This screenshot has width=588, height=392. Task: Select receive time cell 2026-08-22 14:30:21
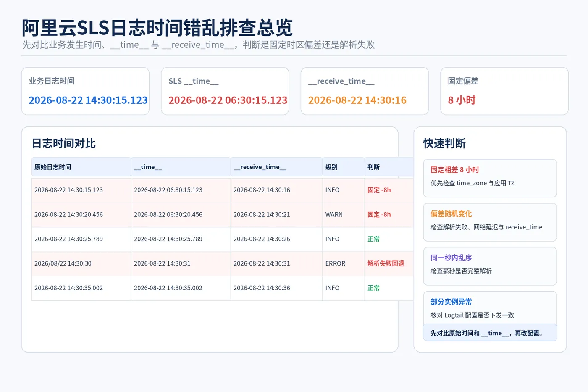point(277,214)
